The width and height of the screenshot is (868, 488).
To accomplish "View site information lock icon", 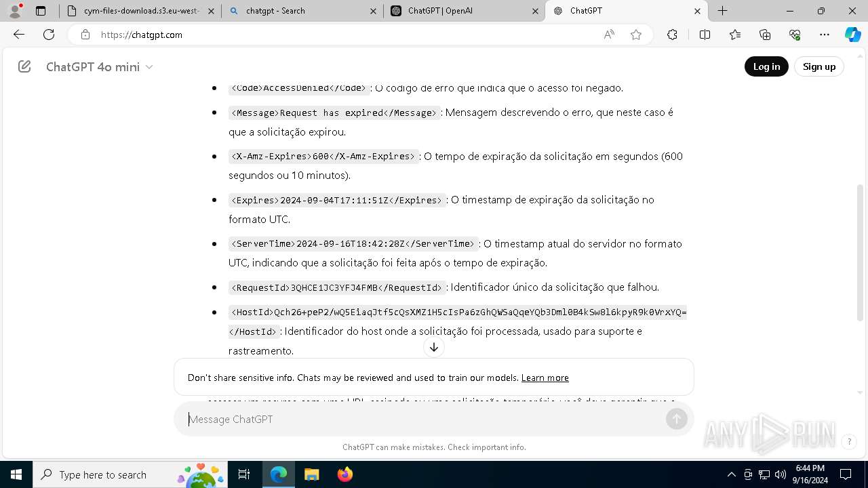I will coord(85,35).
